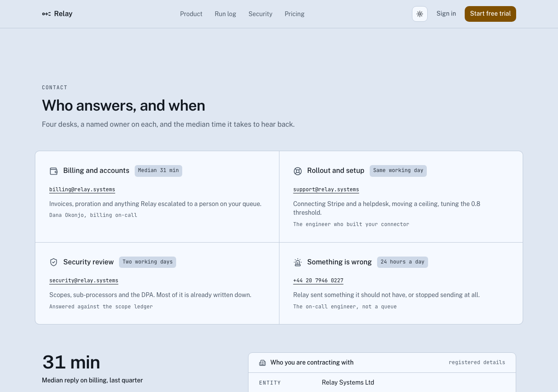Click the Relay Systems Ltd entity value
The width and height of the screenshot is (558, 392).
(x=348, y=382)
